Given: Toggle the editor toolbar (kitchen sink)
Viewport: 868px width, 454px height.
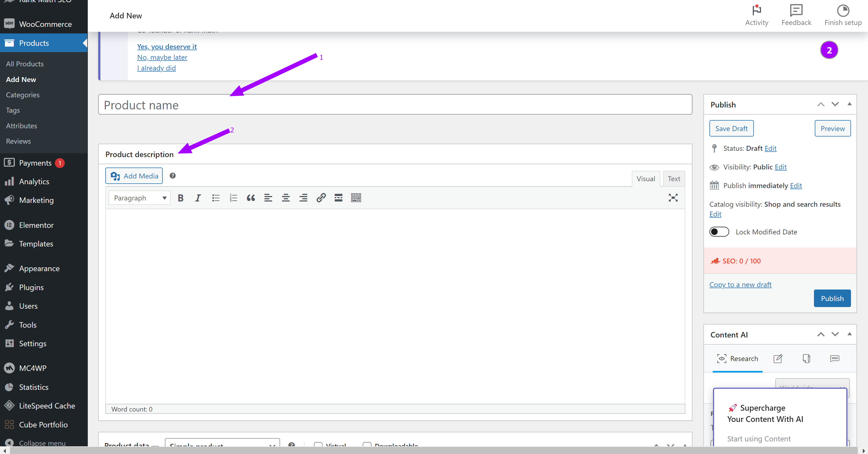Looking at the screenshot, I should [356, 198].
